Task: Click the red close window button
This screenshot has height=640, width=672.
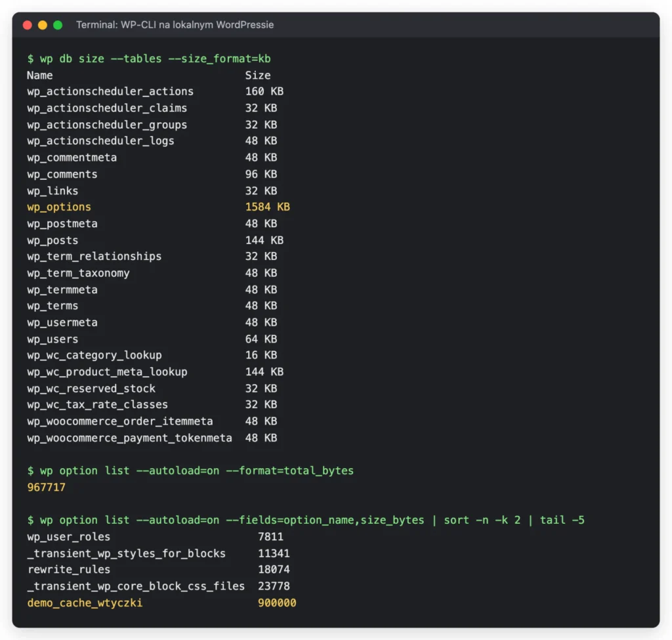Action: 28,26
